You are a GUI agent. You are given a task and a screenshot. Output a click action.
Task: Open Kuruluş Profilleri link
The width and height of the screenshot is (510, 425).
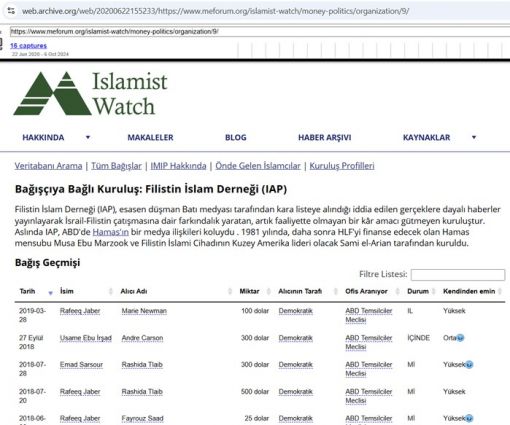342,166
